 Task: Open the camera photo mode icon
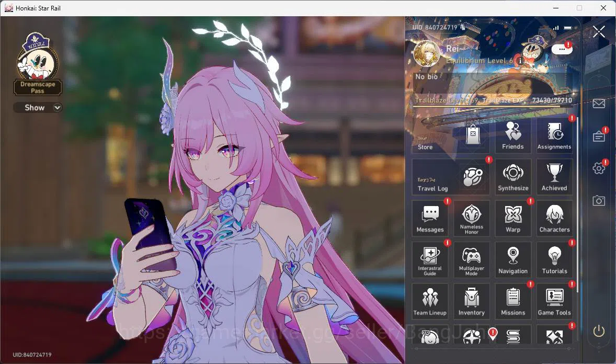tap(599, 200)
